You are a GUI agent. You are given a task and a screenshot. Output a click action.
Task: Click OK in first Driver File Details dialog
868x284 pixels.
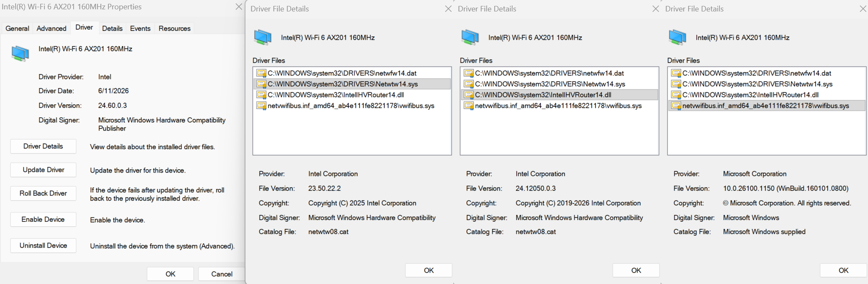click(429, 270)
